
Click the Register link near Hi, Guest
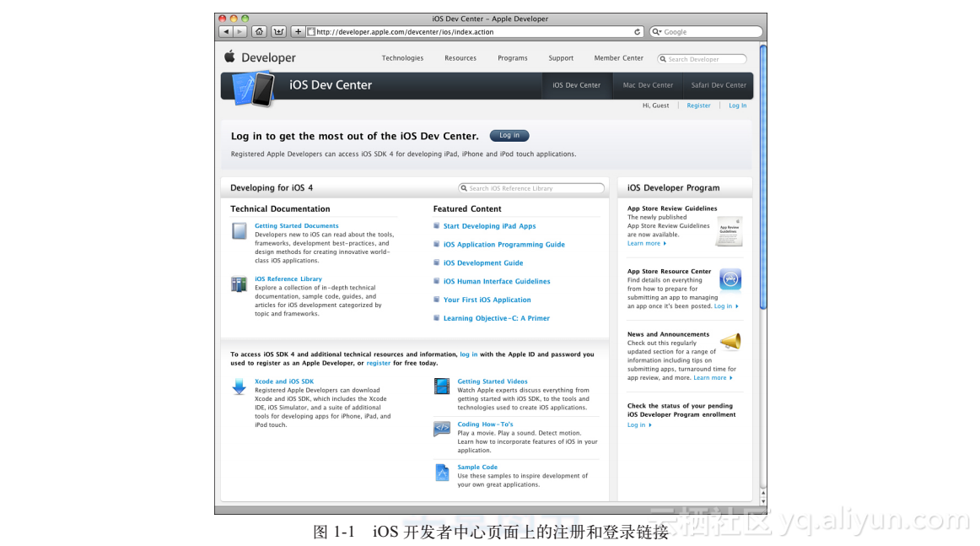[699, 105]
